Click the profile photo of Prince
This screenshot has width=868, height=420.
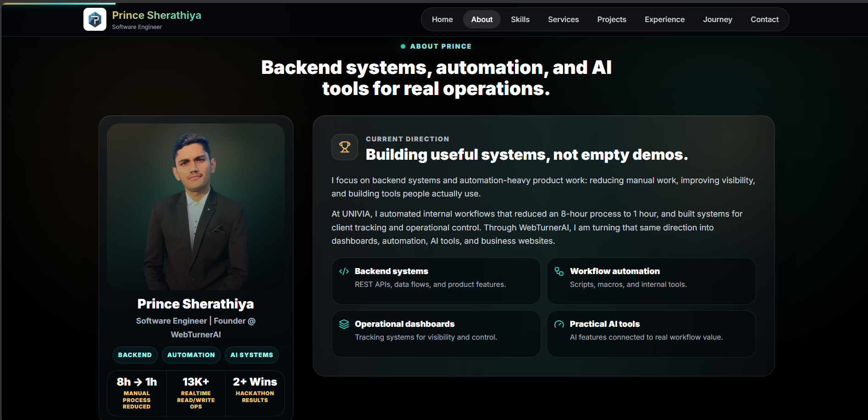[196, 207]
